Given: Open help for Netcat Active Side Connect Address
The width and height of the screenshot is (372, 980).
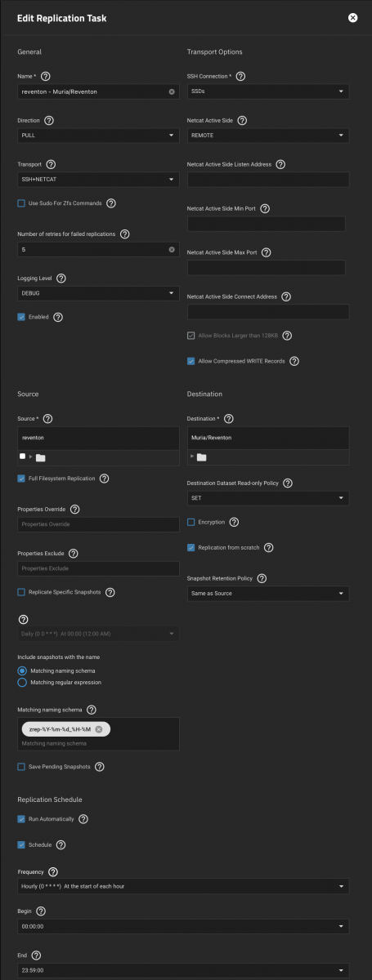Looking at the screenshot, I should [x=286, y=296].
